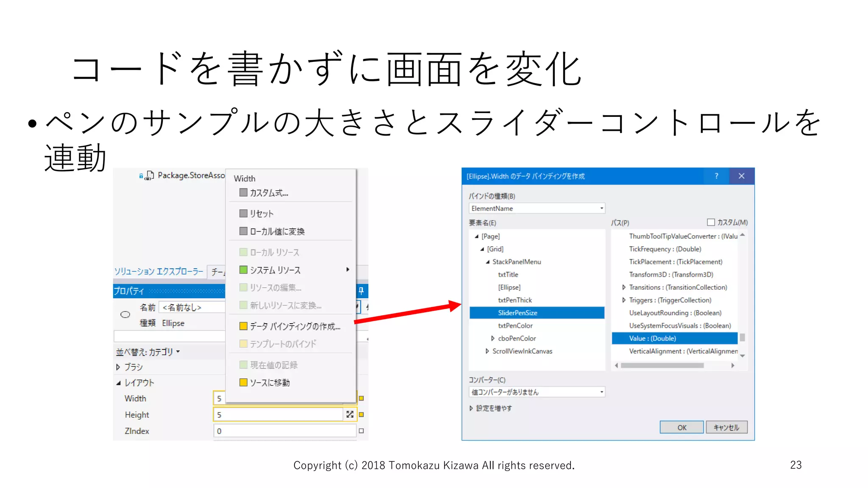Collapse the [Page] tree node
Image resolution: width=868 pixels, height=488 pixels.
tap(476, 236)
